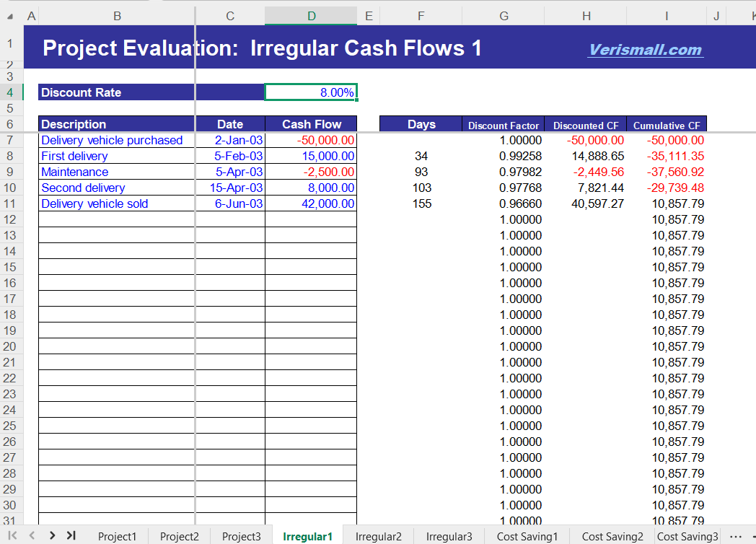The width and height of the screenshot is (756, 544).
Task: Select the -50,000.00 cash flow cell
Action: tap(310, 140)
